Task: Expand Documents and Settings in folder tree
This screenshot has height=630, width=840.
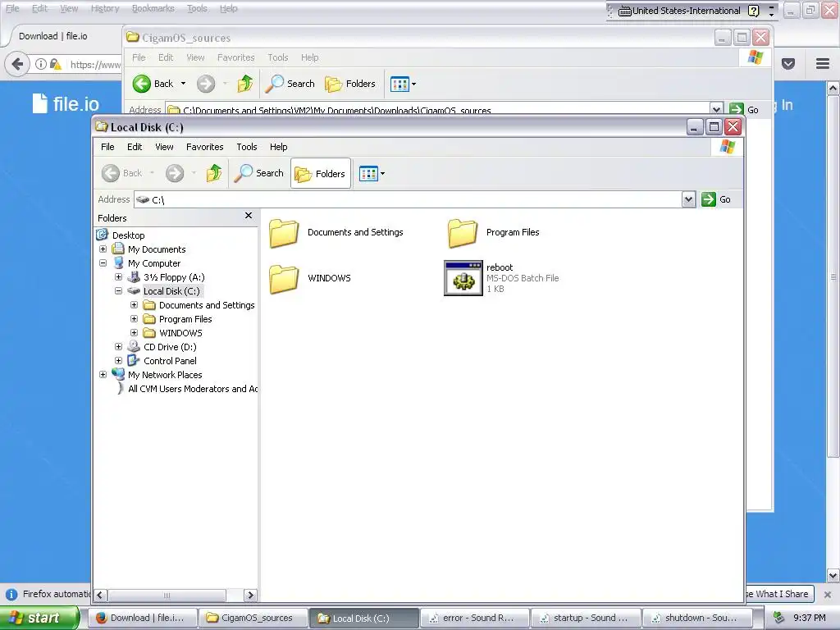Action: [x=134, y=305]
